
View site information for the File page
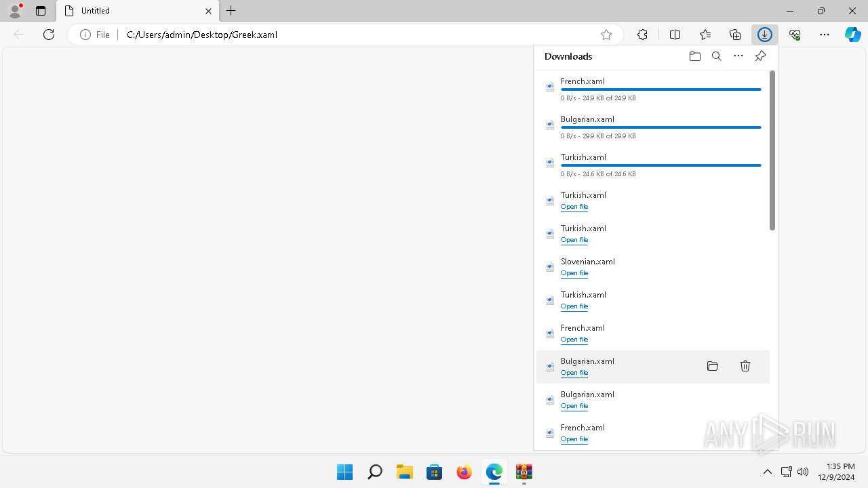(x=95, y=35)
